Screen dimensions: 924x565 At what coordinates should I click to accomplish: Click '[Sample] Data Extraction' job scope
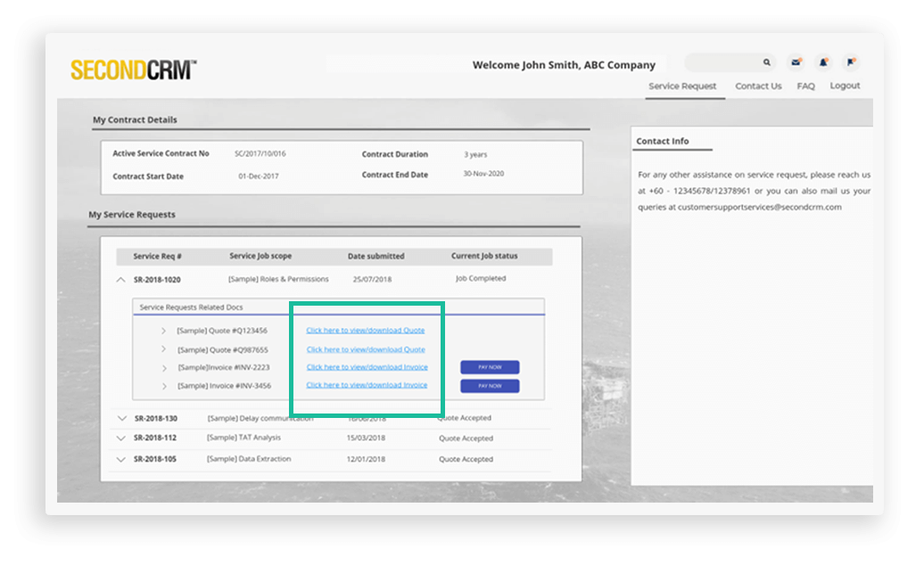coord(249,458)
